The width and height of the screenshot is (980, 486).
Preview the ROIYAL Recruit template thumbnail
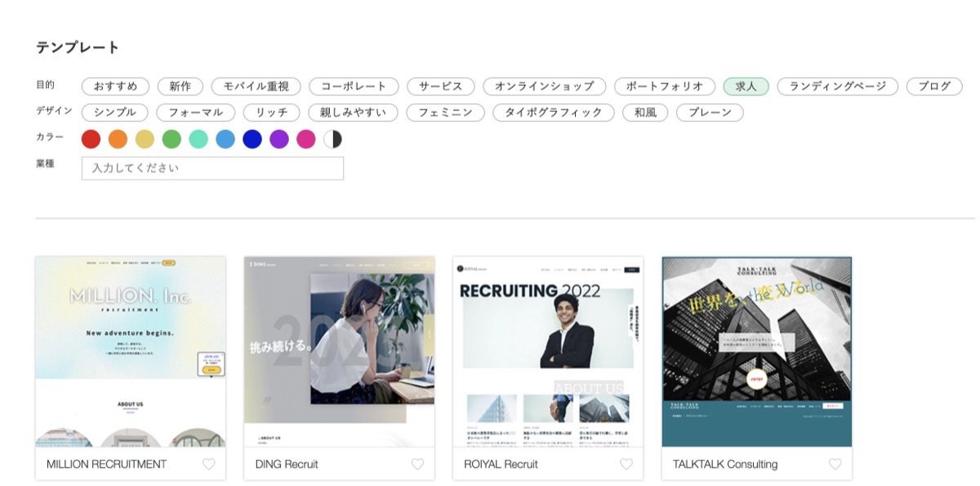click(548, 352)
